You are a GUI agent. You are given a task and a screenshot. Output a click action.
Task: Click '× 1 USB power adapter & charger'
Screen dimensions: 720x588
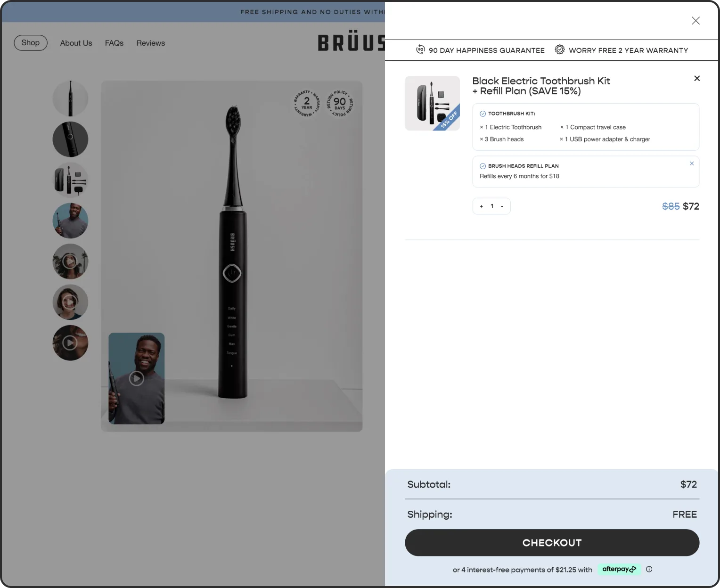click(605, 139)
